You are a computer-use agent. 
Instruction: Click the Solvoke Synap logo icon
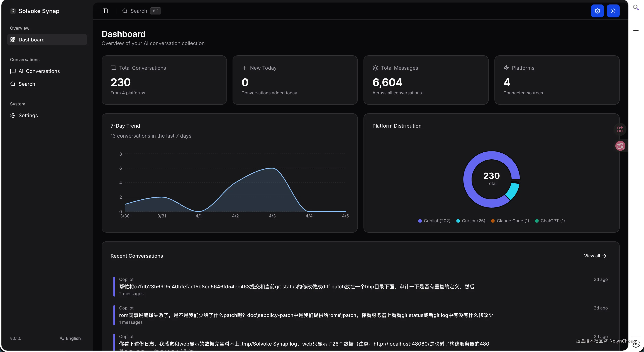coord(13,11)
